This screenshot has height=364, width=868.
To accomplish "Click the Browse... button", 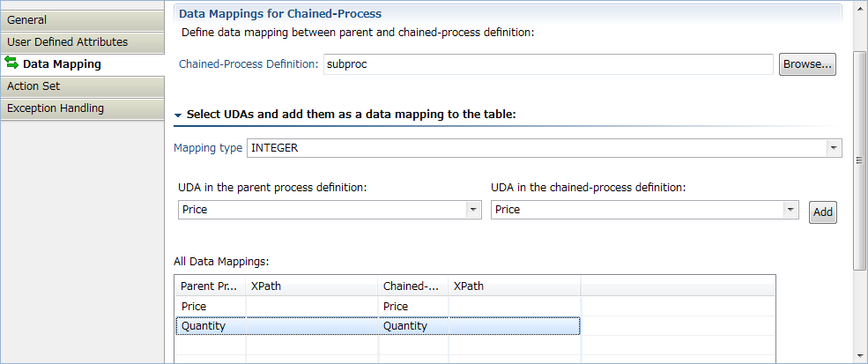I will pos(807,64).
